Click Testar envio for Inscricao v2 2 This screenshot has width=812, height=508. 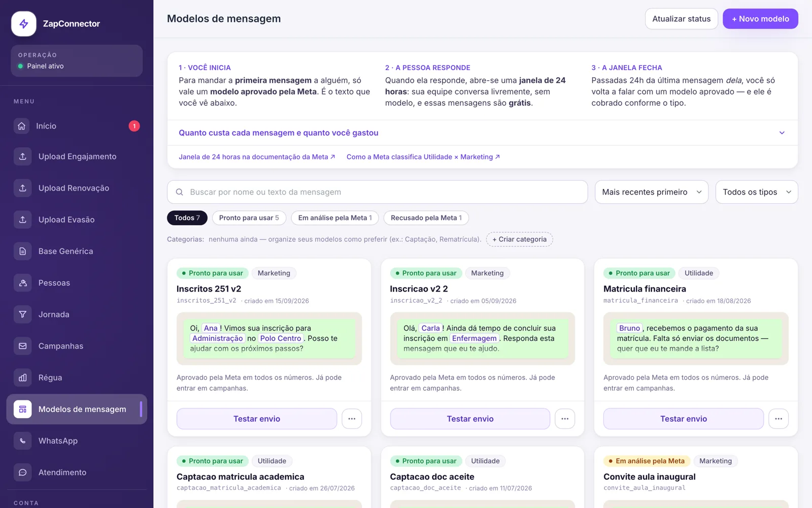pyautogui.click(x=470, y=419)
